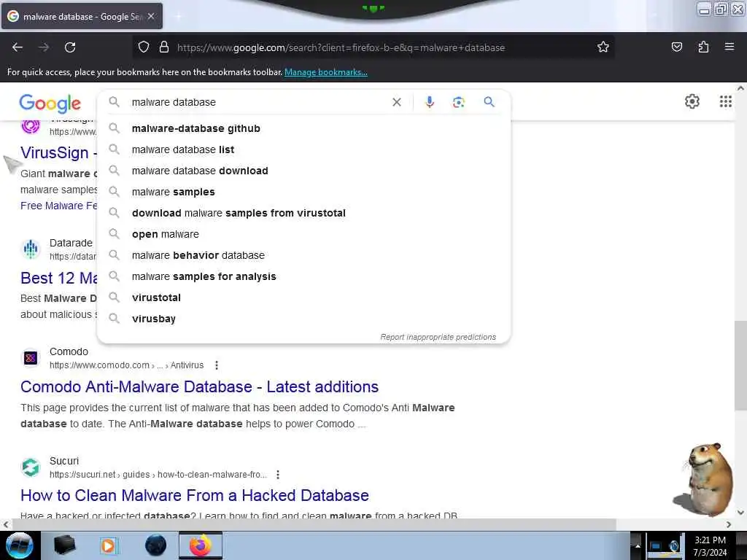Click the Sucuri site favicon
The width and height of the screenshot is (747, 560).
[x=31, y=467]
